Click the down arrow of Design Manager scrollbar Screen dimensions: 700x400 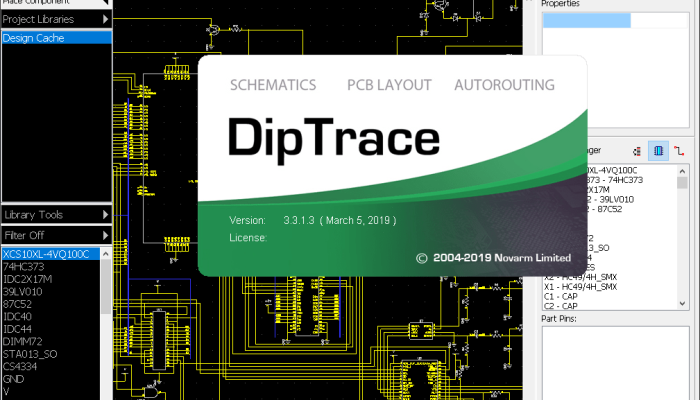click(682, 304)
